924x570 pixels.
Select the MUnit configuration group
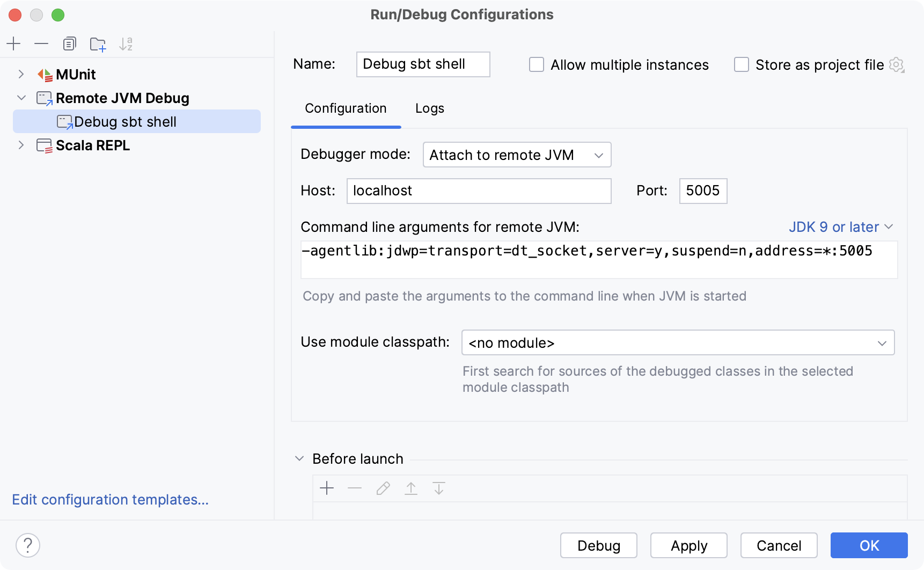76,75
